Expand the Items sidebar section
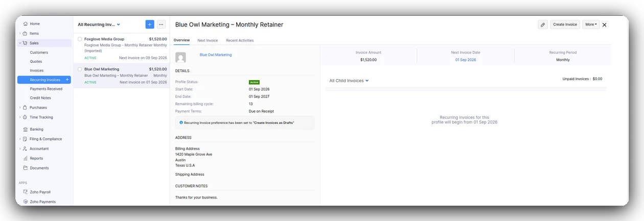This screenshot has height=221, width=644. point(20,34)
